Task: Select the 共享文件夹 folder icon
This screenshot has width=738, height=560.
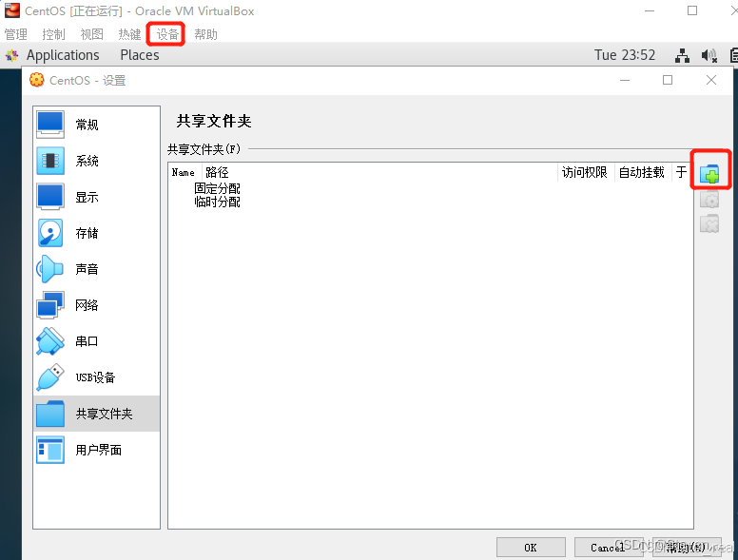Action: coord(50,414)
